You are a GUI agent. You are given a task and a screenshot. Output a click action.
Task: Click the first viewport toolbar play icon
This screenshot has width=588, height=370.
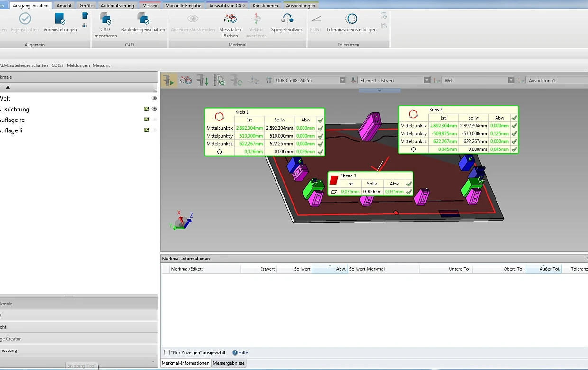[x=168, y=81]
